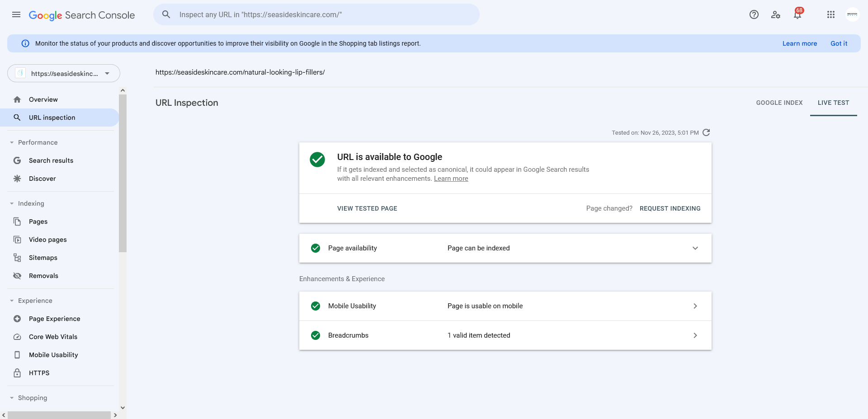Expand the Page availability row

[x=505, y=248]
